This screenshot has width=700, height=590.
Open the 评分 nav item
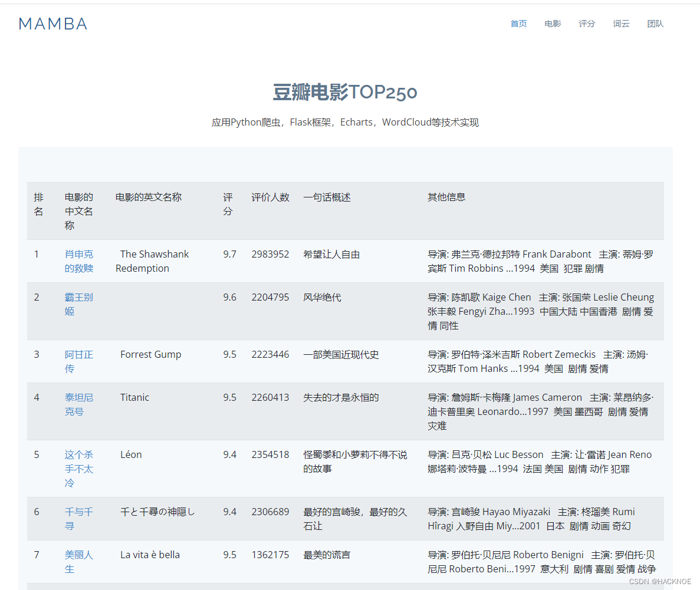[x=587, y=24]
